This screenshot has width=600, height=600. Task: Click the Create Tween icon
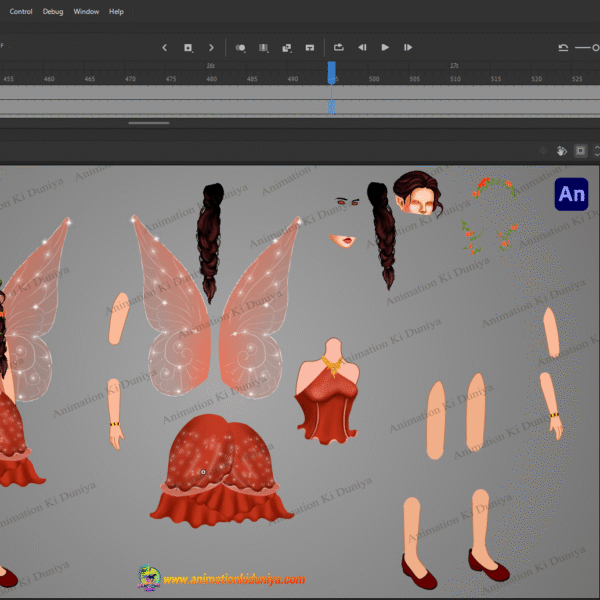coord(287,47)
